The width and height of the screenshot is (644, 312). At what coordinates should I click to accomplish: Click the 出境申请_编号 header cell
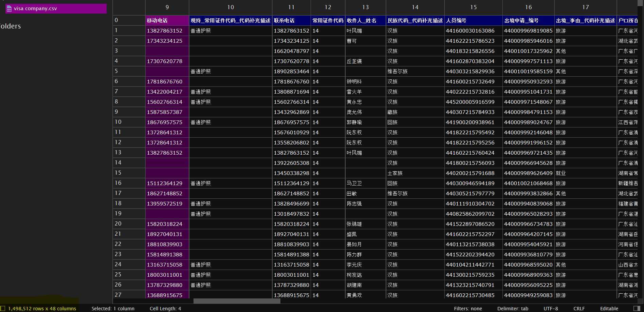point(529,20)
